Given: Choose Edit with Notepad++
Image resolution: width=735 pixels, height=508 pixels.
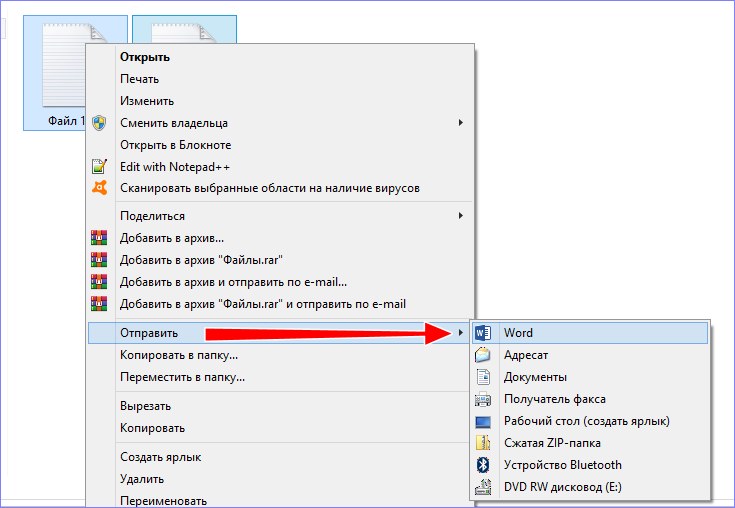Looking at the screenshot, I should 280,167.
